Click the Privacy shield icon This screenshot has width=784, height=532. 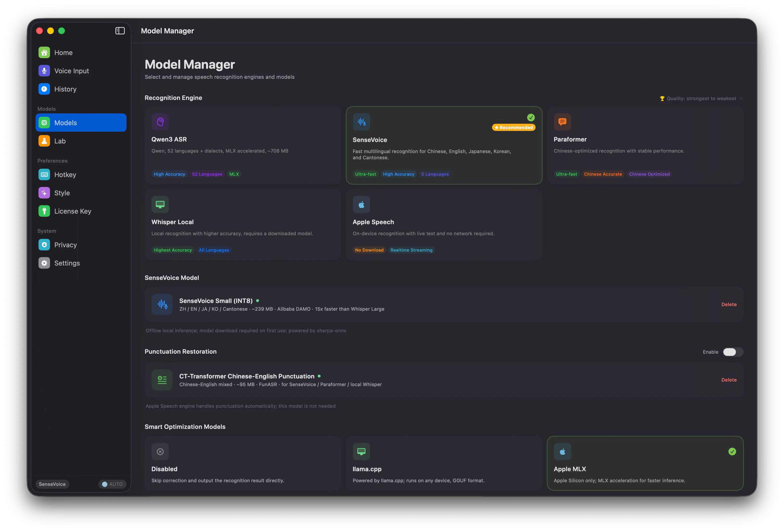pos(44,245)
